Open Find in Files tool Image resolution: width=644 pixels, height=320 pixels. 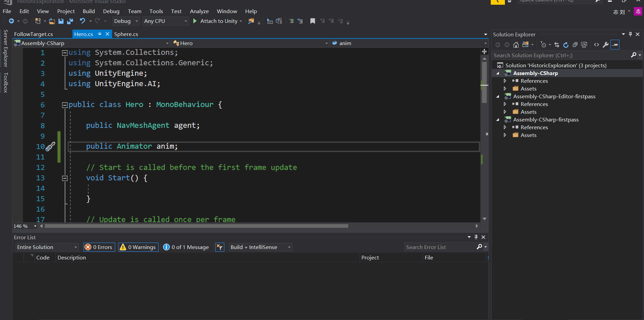tap(251, 21)
